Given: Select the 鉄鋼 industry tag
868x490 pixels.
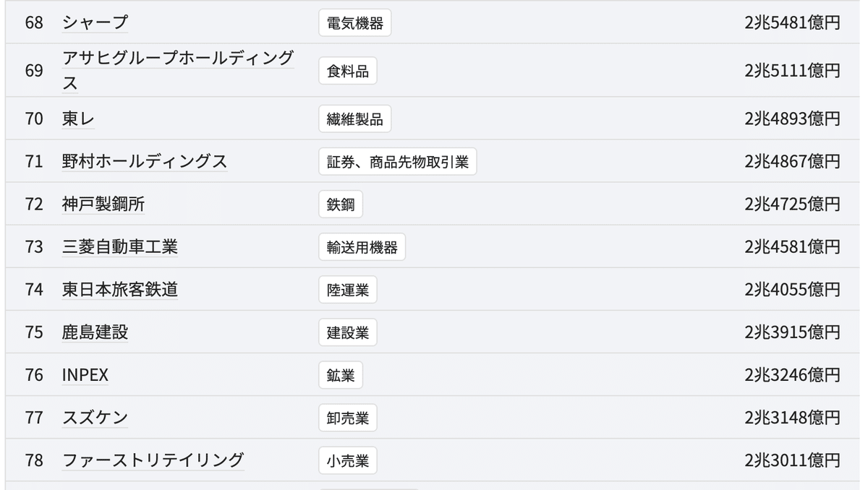Looking at the screenshot, I should click(341, 205).
